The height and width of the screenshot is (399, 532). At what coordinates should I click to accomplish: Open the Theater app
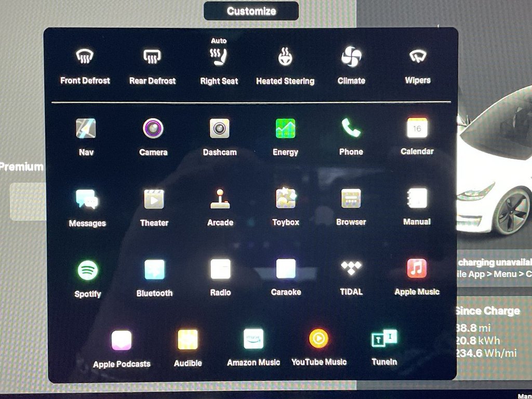point(154,199)
